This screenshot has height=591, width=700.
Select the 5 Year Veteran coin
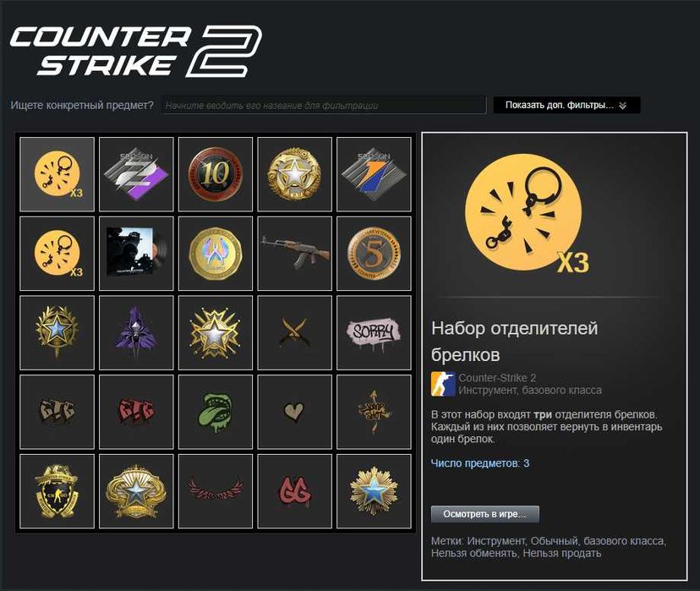click(374, 254)
